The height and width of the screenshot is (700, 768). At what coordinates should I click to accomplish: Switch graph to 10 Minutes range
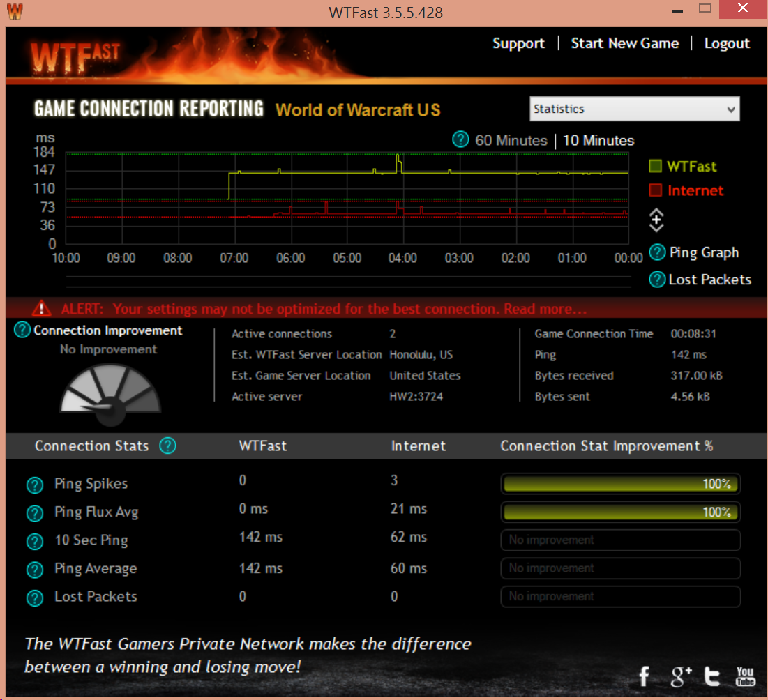pyautogui.click(x=598, y=141)
